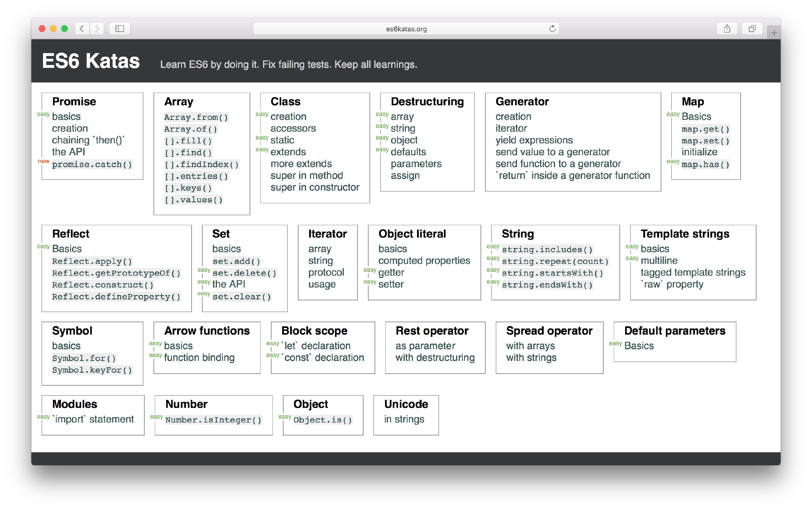Viewport: 812px width, 510px height.
Task: Open Reflect.defineProperty() kata
Action: tap(116, 297)
